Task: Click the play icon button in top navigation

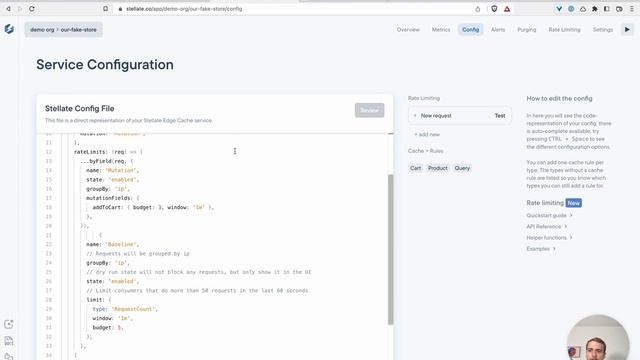Action: point(627,29)
